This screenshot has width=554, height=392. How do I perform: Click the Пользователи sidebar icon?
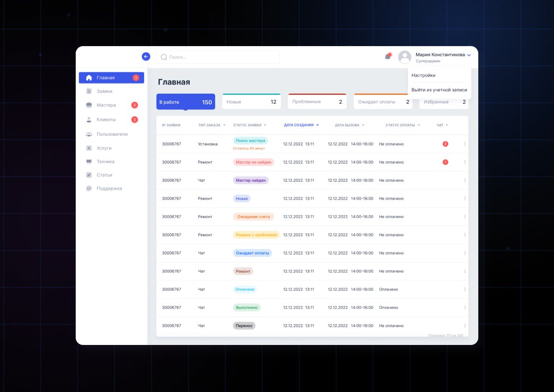pos(88,134)
